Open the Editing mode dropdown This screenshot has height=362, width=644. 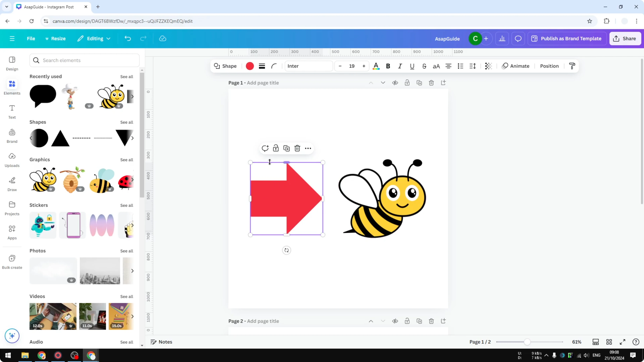[94, 38]
